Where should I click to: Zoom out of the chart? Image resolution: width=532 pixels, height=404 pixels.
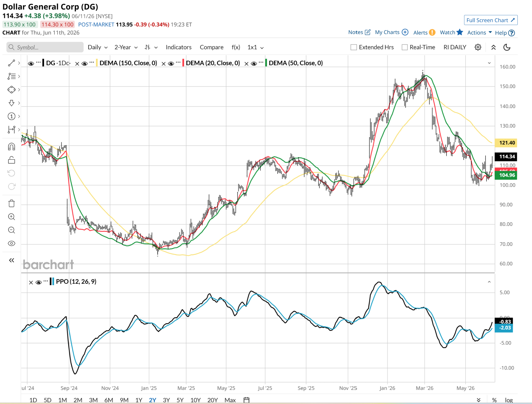[x=11, y=230]
